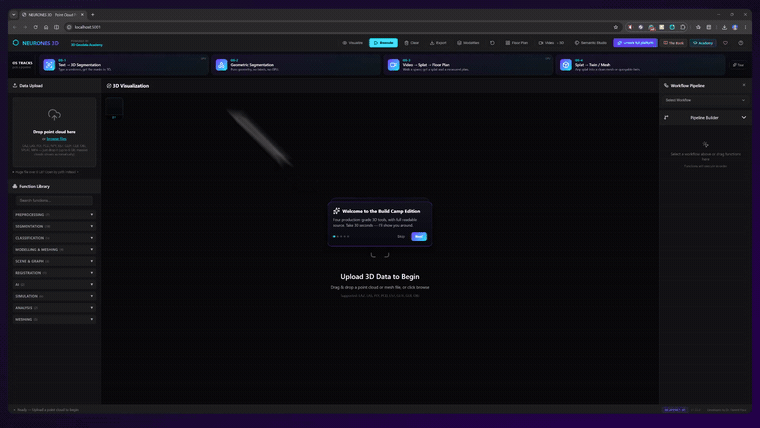The width and height of the screenshot is (760, 428).
Task: Click the help circle icon beside the heart
Action: (741, 43)
